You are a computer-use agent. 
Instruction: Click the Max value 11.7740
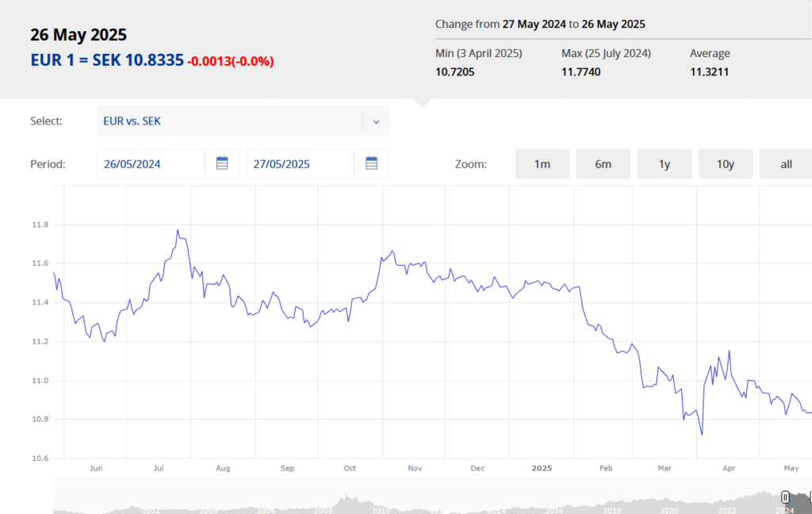pyautogui.click(x=581, y=72)
